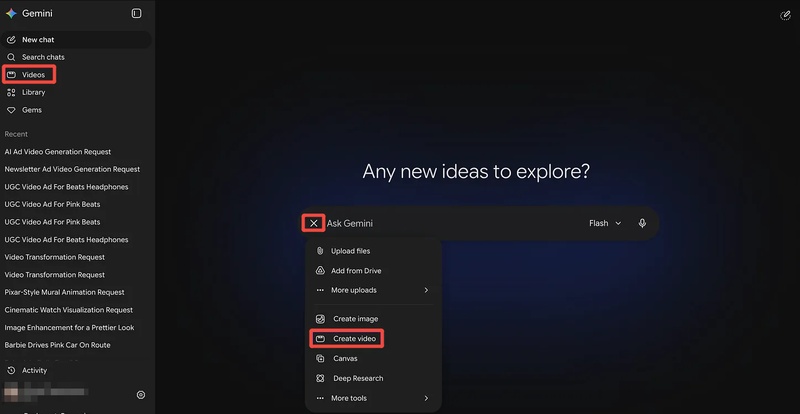Click the Gemini sparkle logo
The image size is (800, 414).
click(11, 14)
